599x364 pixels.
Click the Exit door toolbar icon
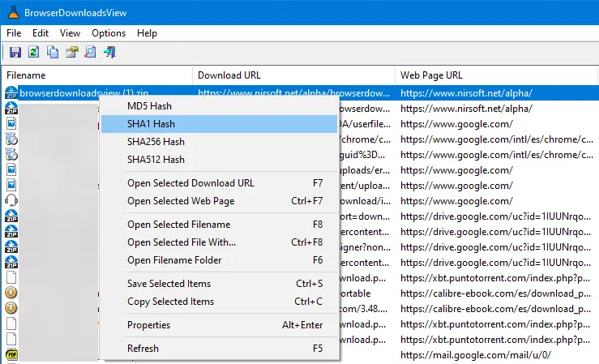[x=110, y=54]
